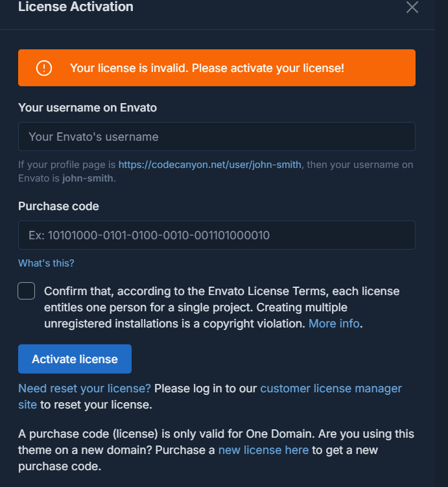
Task: Open the "More info" link
Action: (x=334, y=324)
